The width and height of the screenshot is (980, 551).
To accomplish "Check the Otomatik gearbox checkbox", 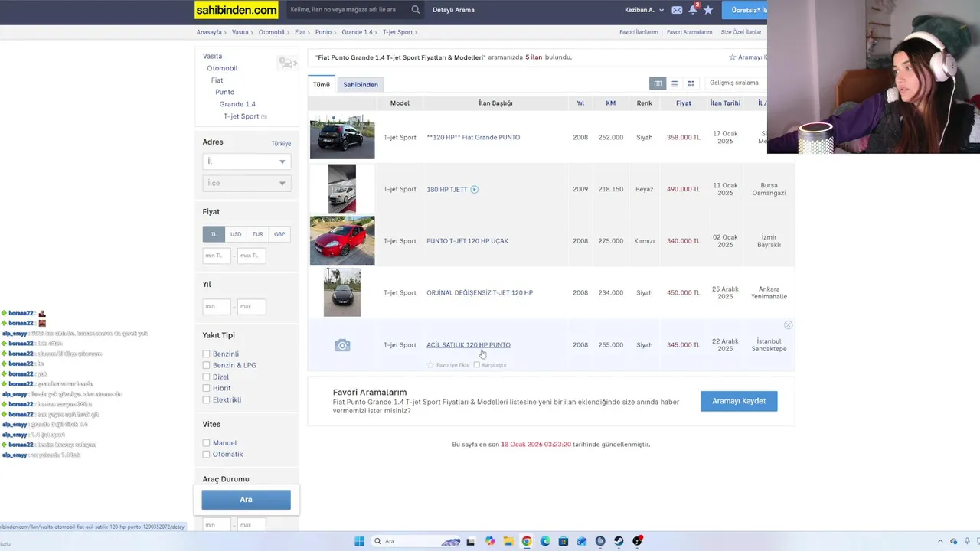I will coord(206,454).
